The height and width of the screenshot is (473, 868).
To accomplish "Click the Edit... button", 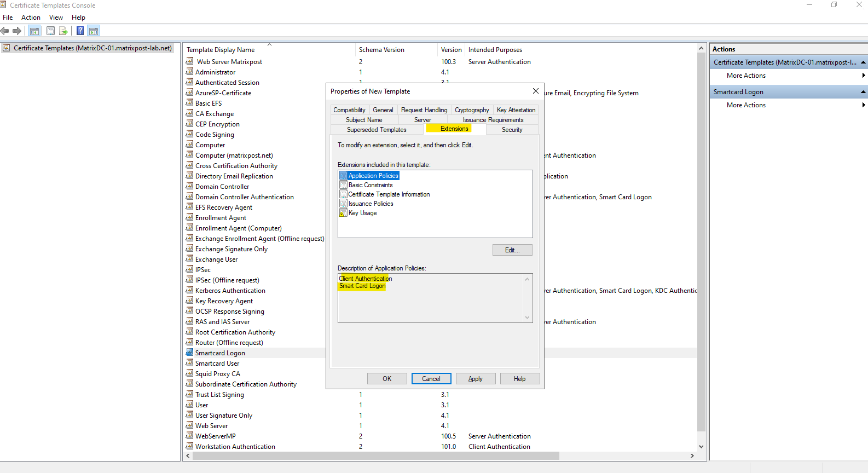I will coord(512,250).
